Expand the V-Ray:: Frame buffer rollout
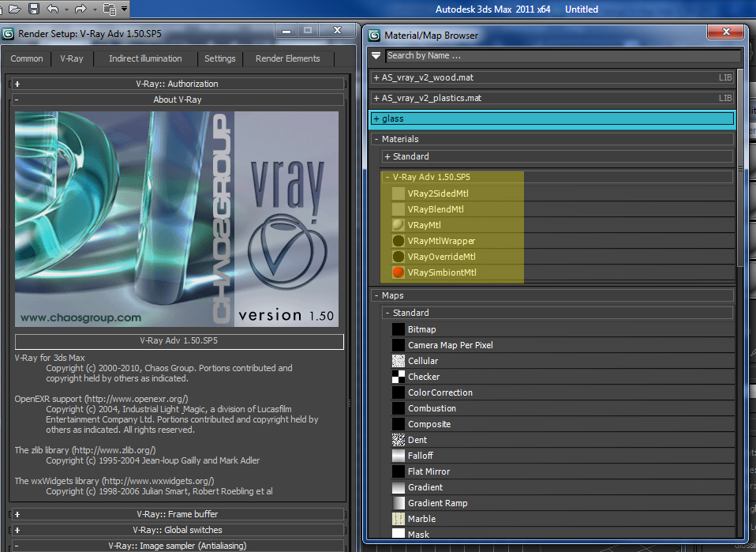Screen dimensions: 756x552 point(178,514)
